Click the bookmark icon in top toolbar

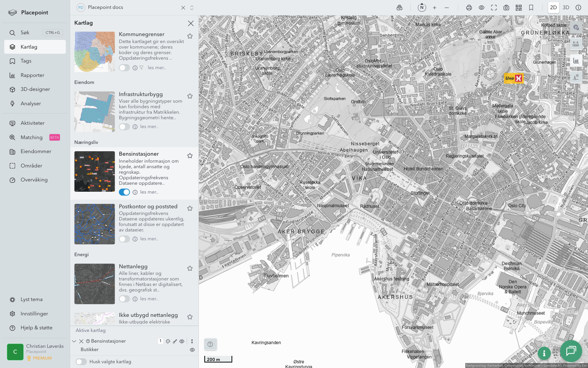click(531, 8)
